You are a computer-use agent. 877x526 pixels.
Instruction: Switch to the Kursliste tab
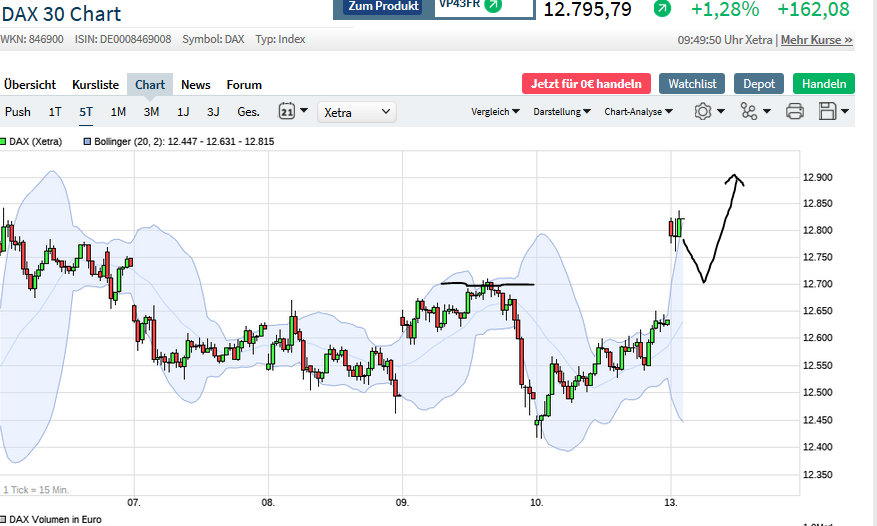click(x=96, y=85)
